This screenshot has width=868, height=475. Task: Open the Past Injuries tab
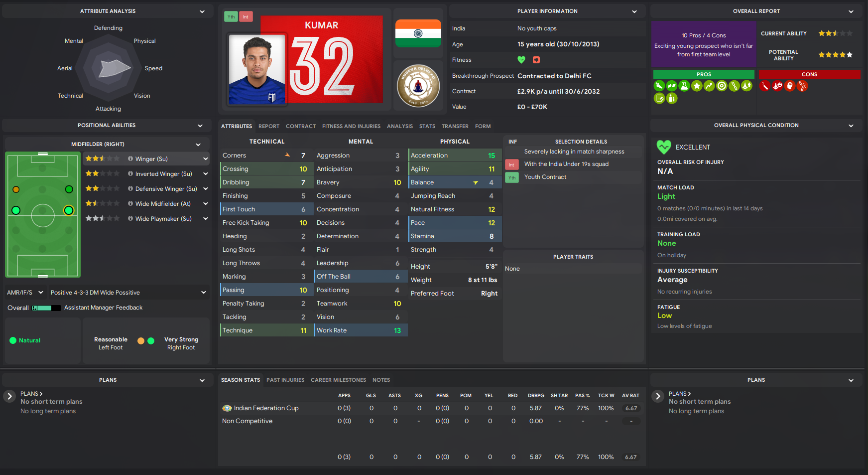[285, 380]
